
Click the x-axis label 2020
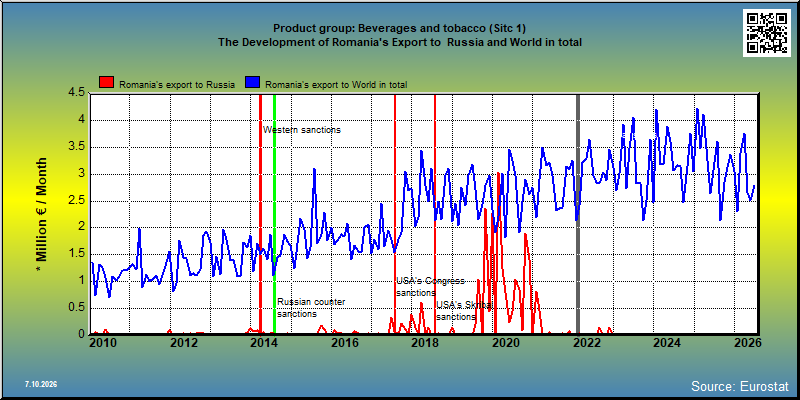(x=505, y=342)
